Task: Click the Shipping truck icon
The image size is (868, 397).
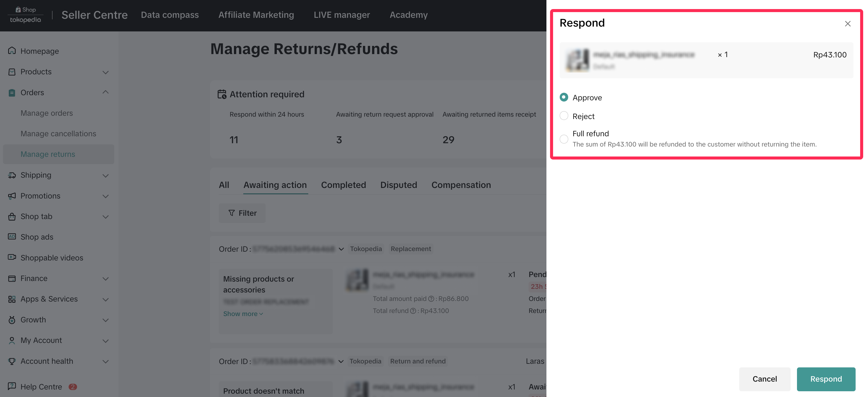Action: coord(12,175)
